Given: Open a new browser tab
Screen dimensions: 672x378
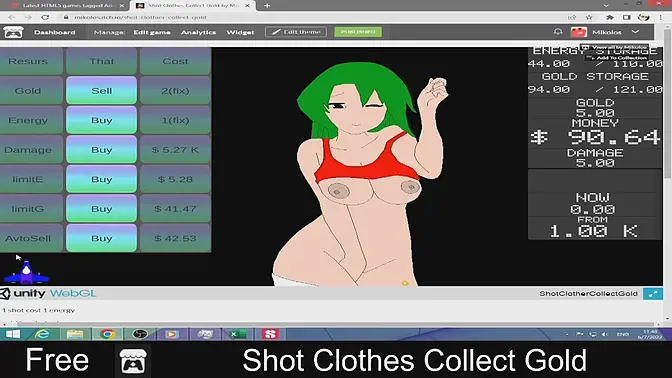Looking at the screenshot, I should click(267, 6).
